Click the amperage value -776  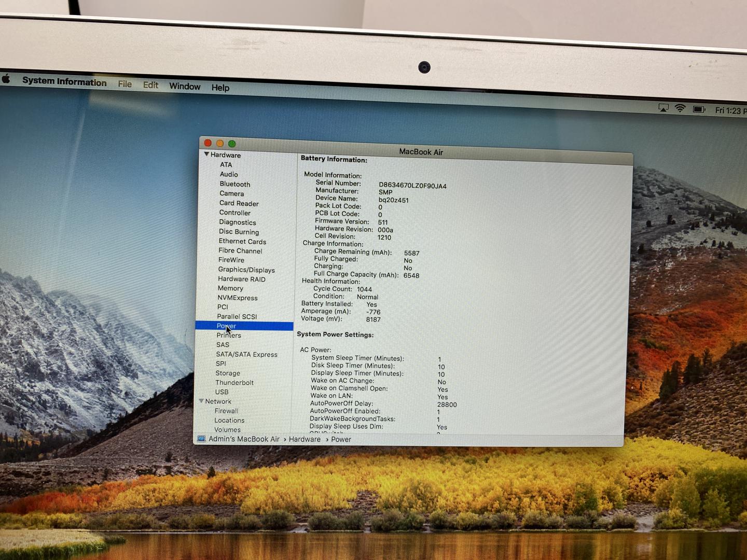click(x=373, y=312)
